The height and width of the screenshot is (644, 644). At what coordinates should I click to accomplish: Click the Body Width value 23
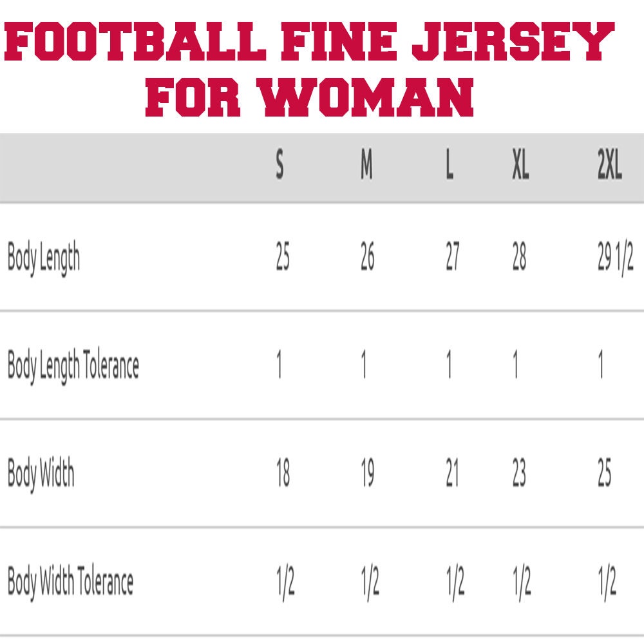[519, 472]
